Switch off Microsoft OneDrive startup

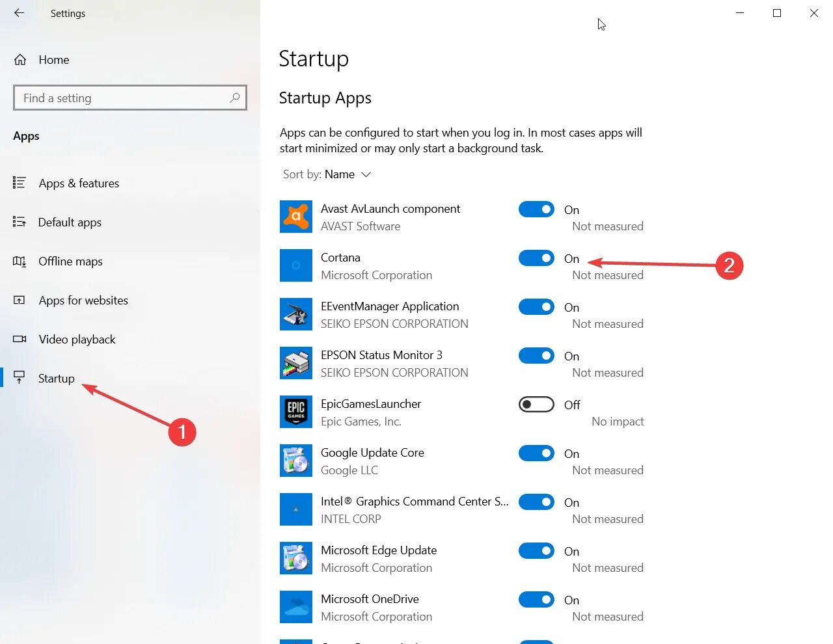point(536,600)
